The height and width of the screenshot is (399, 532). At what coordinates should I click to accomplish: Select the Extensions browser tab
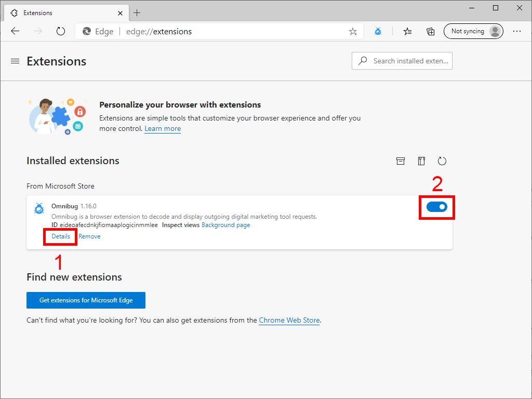66,13
